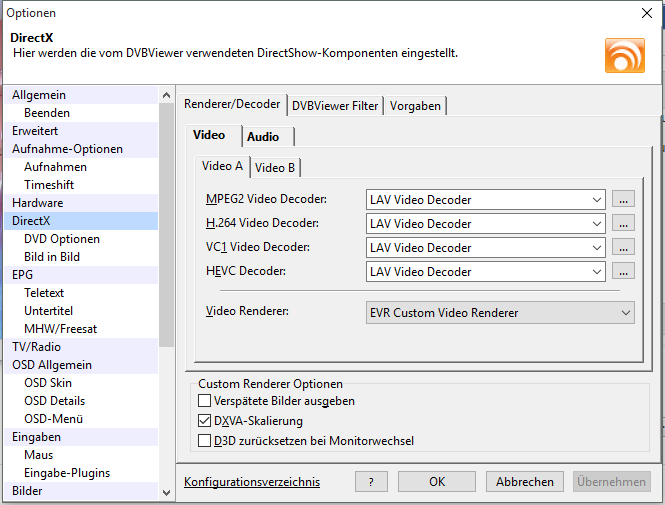Screen dimensions: 665x505
Task: Open the HEVC Decoder dropdown list
Action: coord(596,272)
